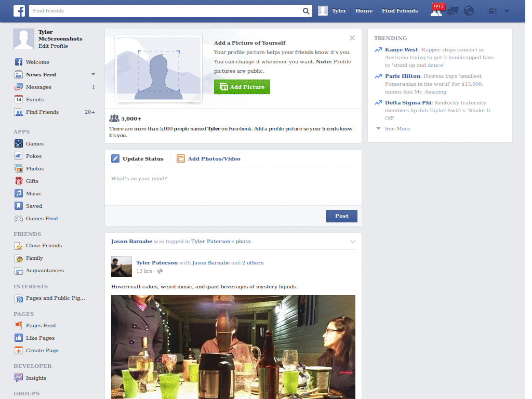Screen dimensions: 532x399
Task: Click the Saved bookmark icon
Action: 19,206
